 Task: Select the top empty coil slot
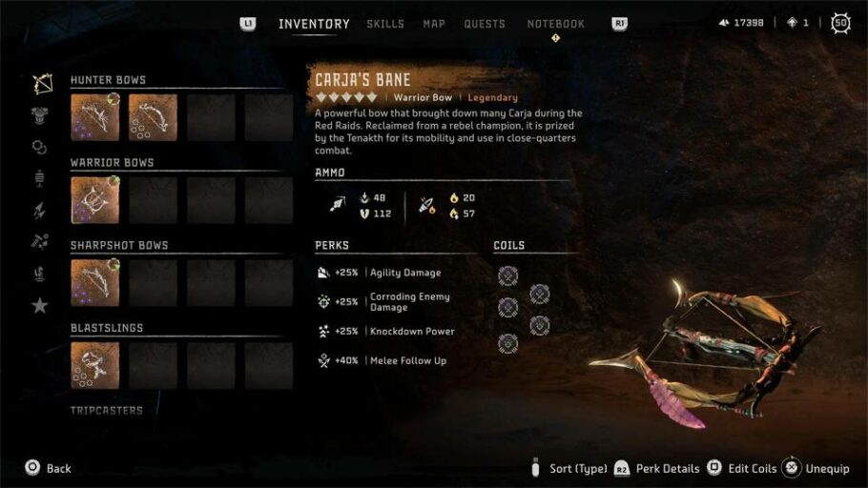507,275
